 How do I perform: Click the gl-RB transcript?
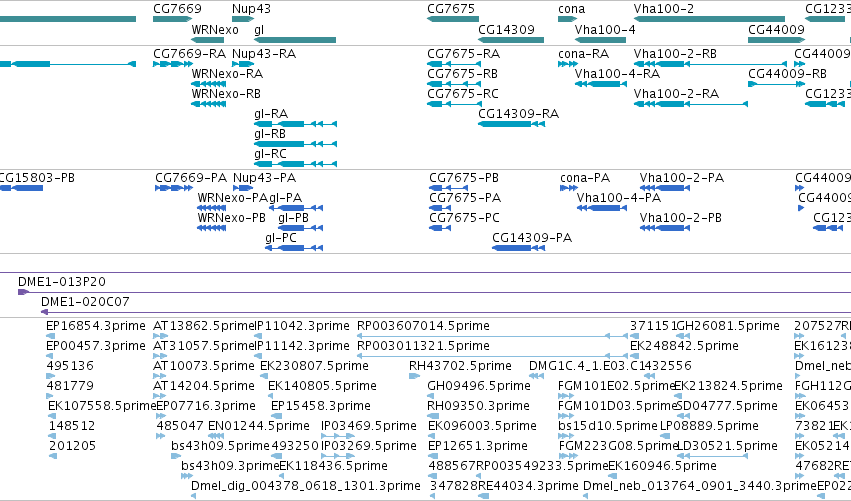pyautogui.click(x=295, y=144)
